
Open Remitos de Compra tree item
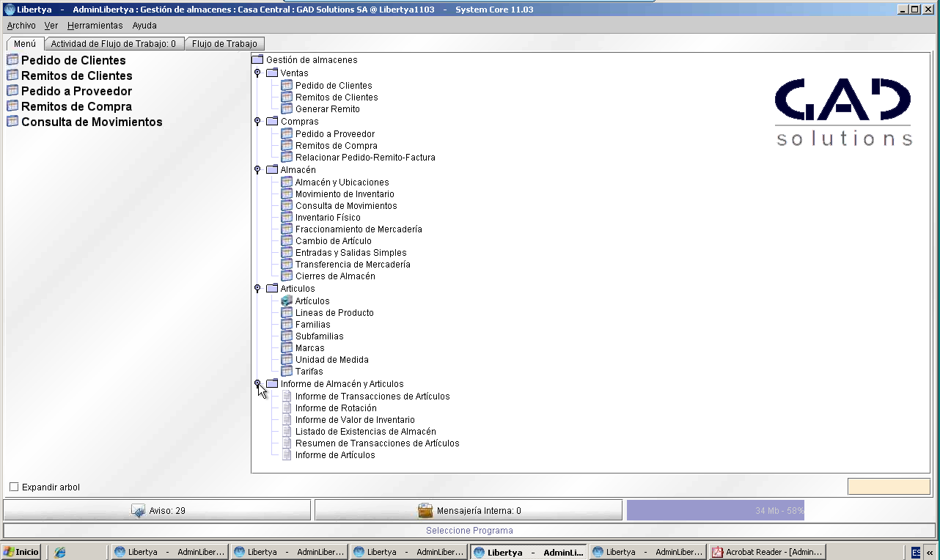pyautogui.click(x=337, y=146)
